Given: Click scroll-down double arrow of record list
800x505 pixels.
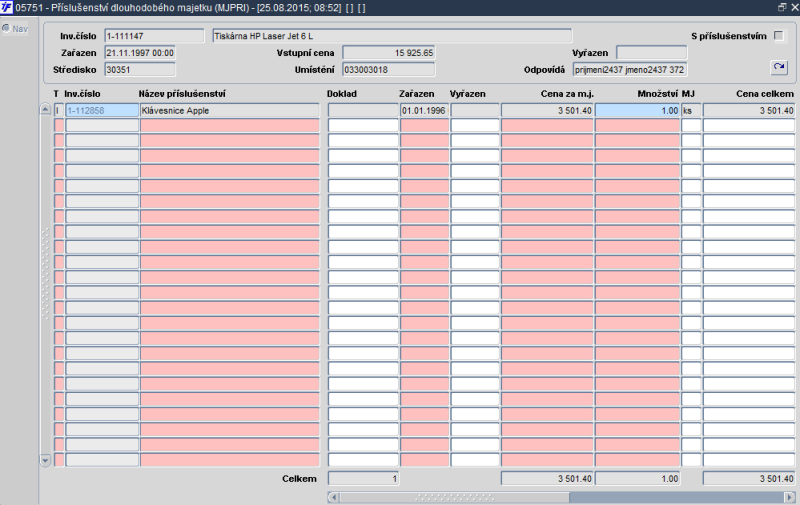Looking at the screenshot, I should [x=45, y=460].
